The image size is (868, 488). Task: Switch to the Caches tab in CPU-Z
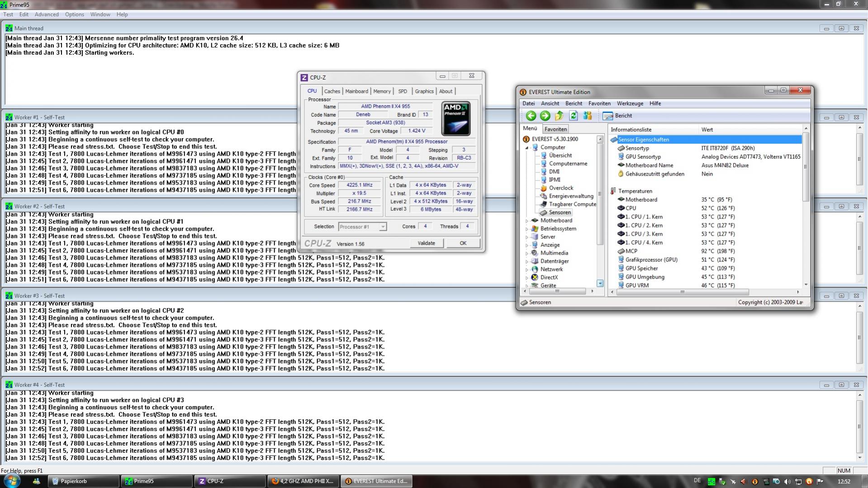(332, 91)
